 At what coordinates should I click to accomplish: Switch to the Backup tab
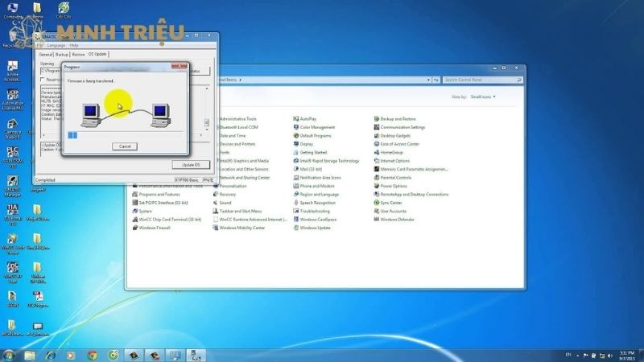click(62, 54)
